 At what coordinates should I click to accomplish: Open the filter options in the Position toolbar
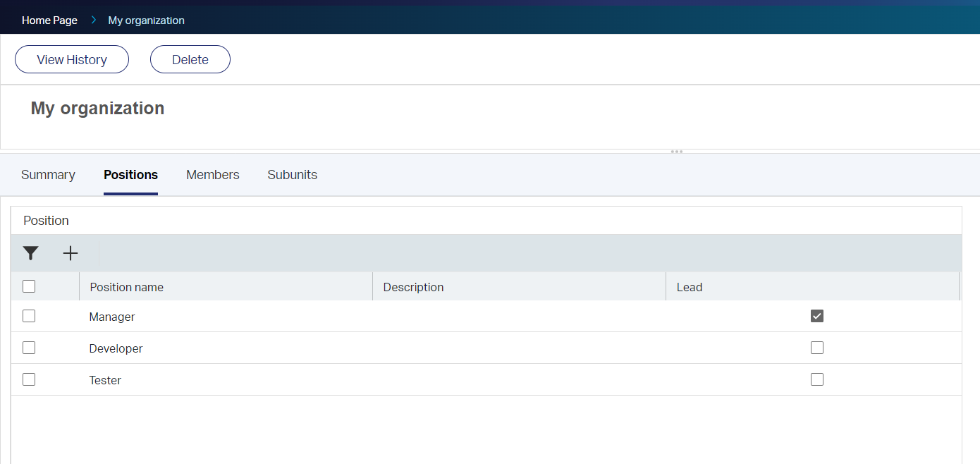(30, 252)
